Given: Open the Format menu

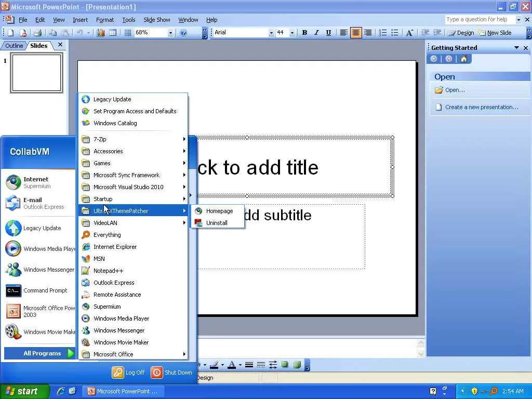Looking at the screenshot, I should click(x=105, y=20).
